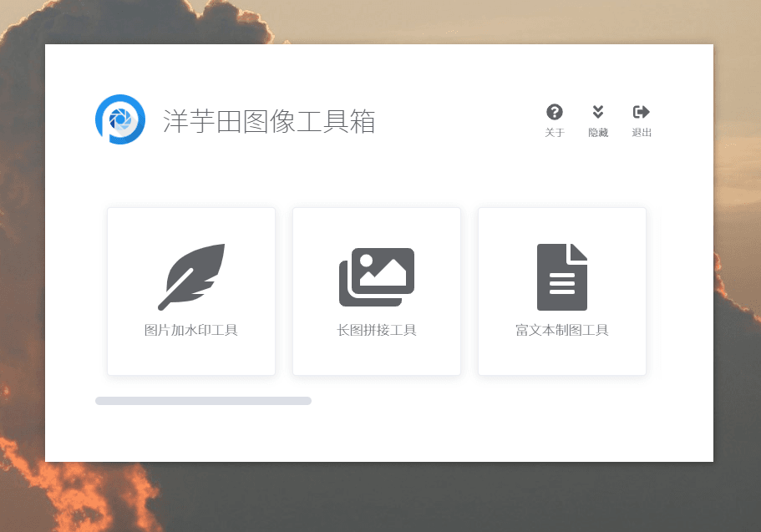Open long image stitching via the pictures icon
Image resolution: width=761 pixels, height=532 pixels.
click(377, 277)
